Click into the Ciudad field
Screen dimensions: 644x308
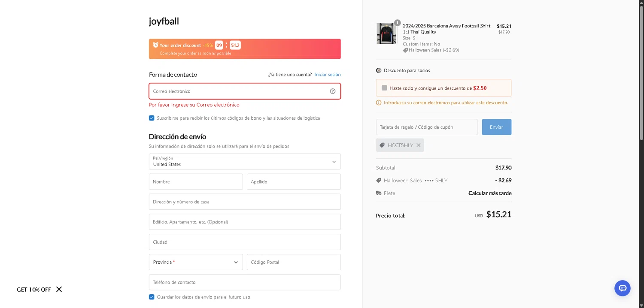(245, 242)
